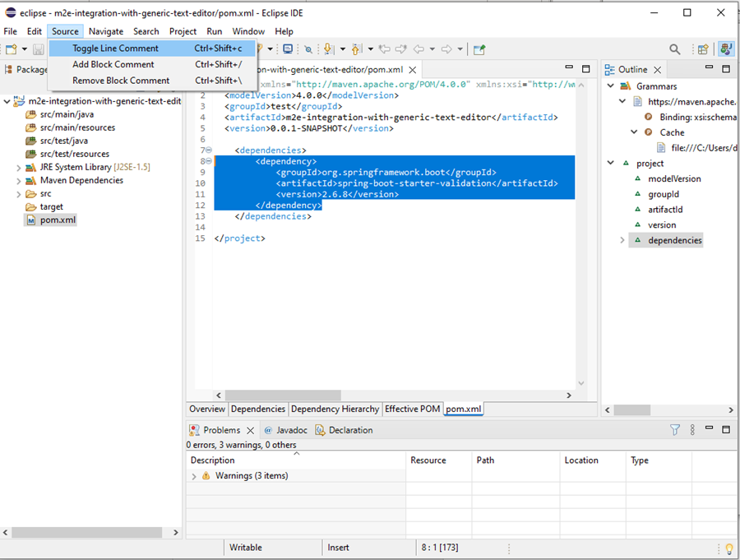
Task: Open the Javadoc view tab
Action: pyautogui.click(x=286, y=430)
